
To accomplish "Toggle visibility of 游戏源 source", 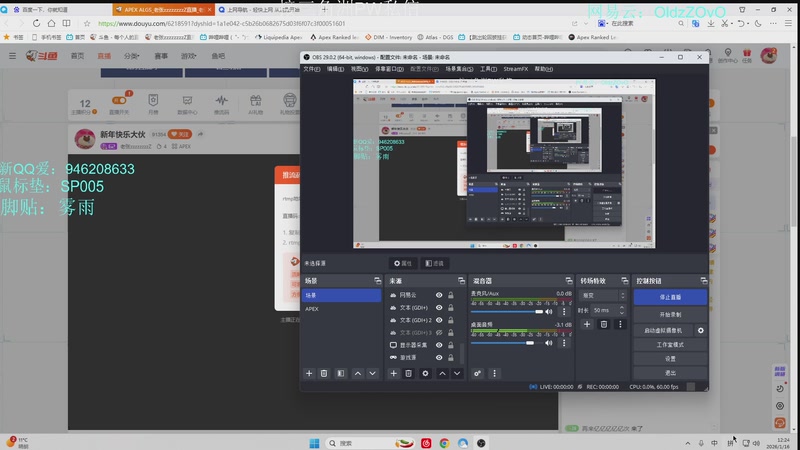I will point(439,358).
